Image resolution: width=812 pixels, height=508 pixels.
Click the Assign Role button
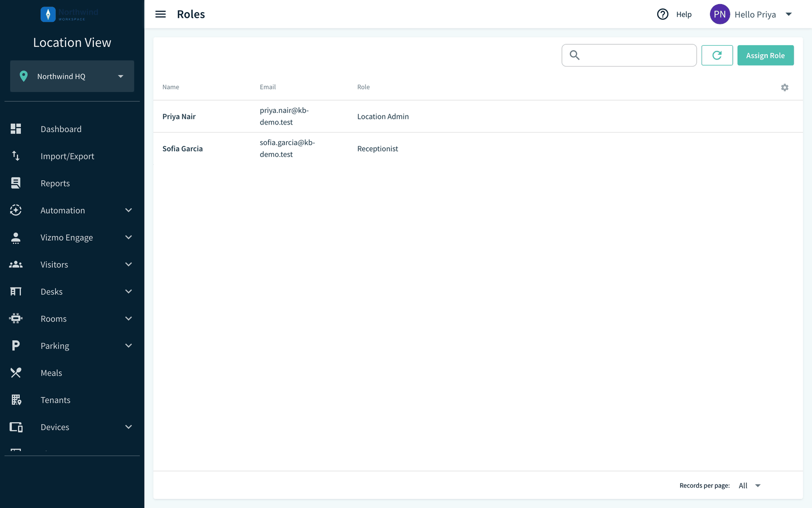pyautogui.click(x=765, y=55)
